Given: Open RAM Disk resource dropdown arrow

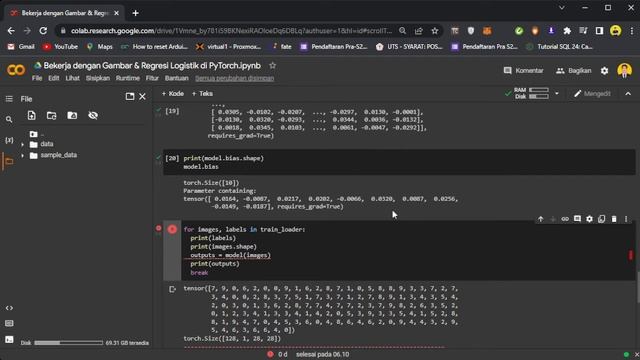Looking at the screenshot, I should [x=557, y=93].
